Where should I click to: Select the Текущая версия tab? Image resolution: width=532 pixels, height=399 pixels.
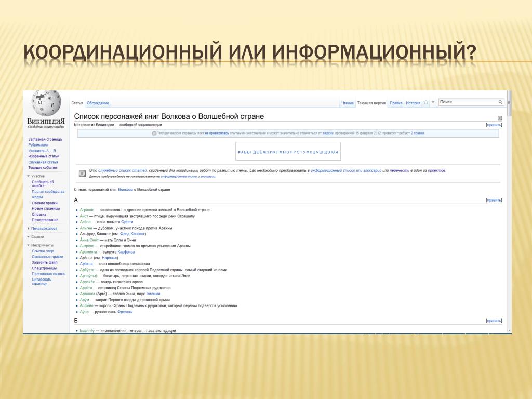(x=371, y=103)
